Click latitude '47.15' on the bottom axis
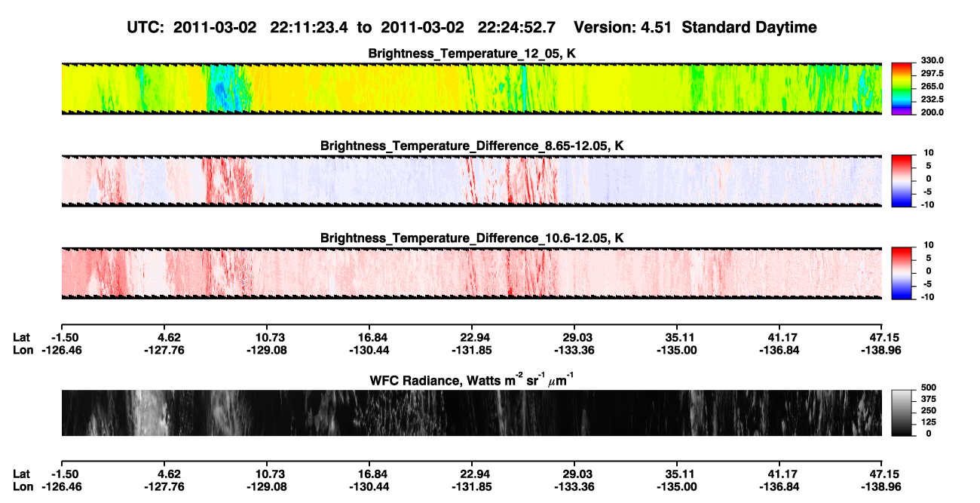The width and height of the screenshot is (980, 503). point(882,474)
